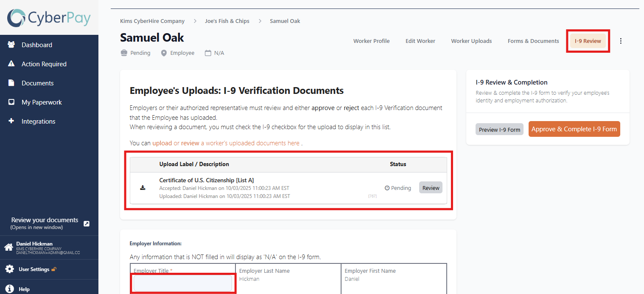Click Certificate of U.S. Citizenship [List A] text

207,180
